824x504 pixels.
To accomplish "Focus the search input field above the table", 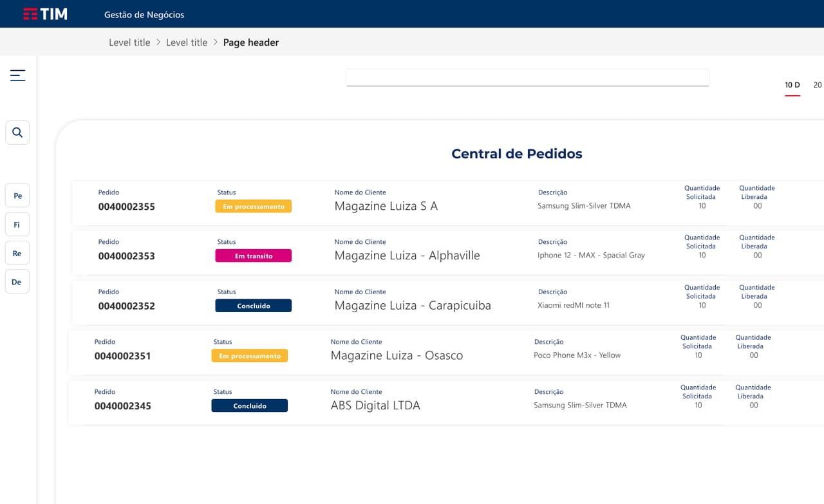I will (x=527, y=77).
